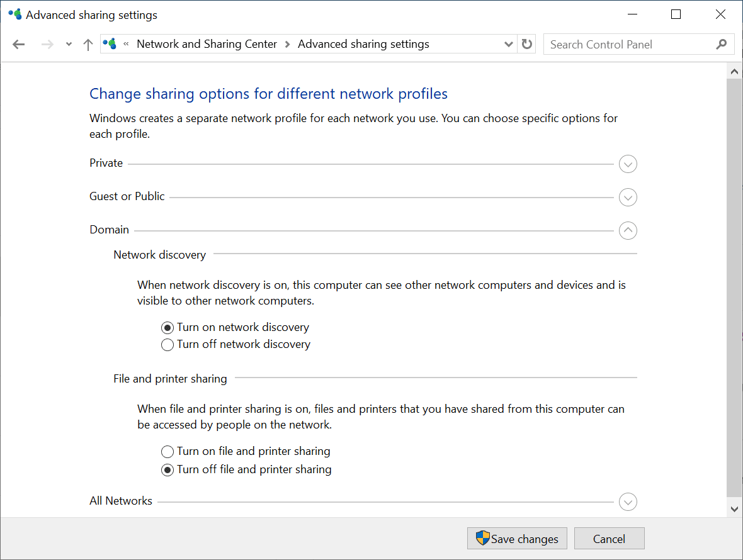743x560 pixels.
Task: Click the window title bar network icon
Action: tap(14, 14)
